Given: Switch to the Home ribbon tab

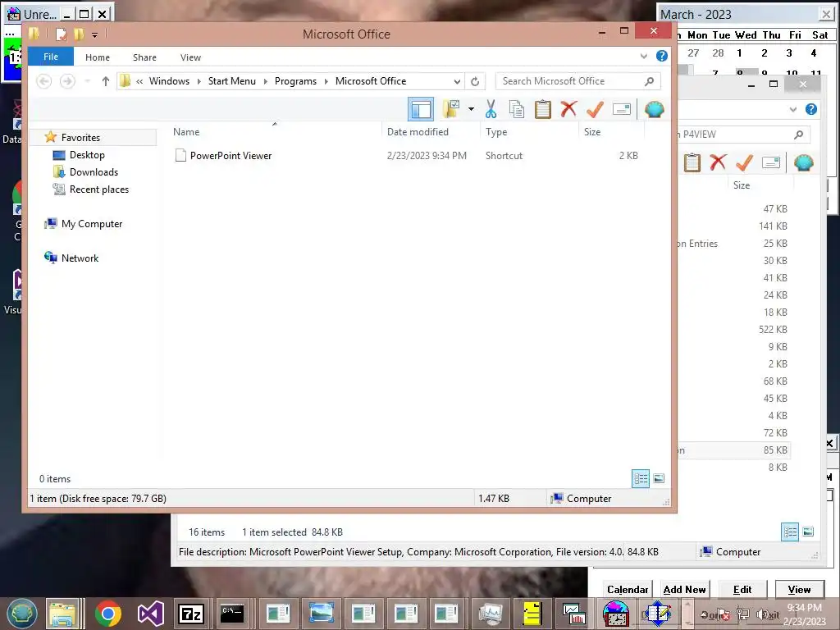Looking at the screenshot, I should 98,57.
